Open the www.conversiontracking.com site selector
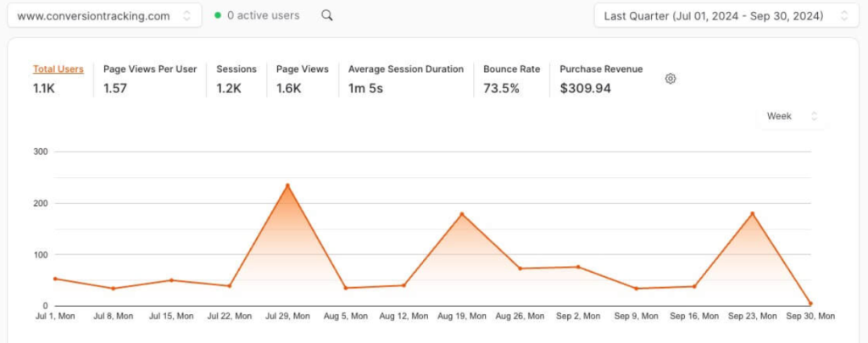The image size is (868, 343). pos(105,15)
